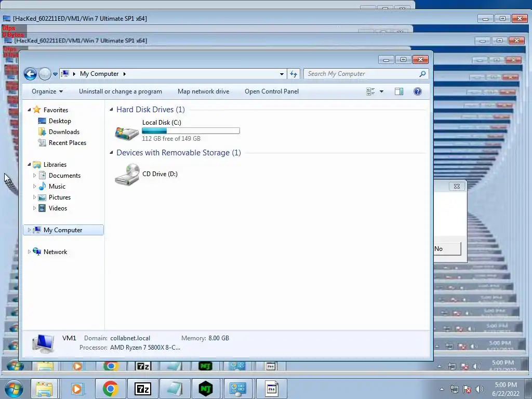Click the 112 GB free of 149 GB text
This screenshot has height=399, width=532.
(x=171, y=138)
